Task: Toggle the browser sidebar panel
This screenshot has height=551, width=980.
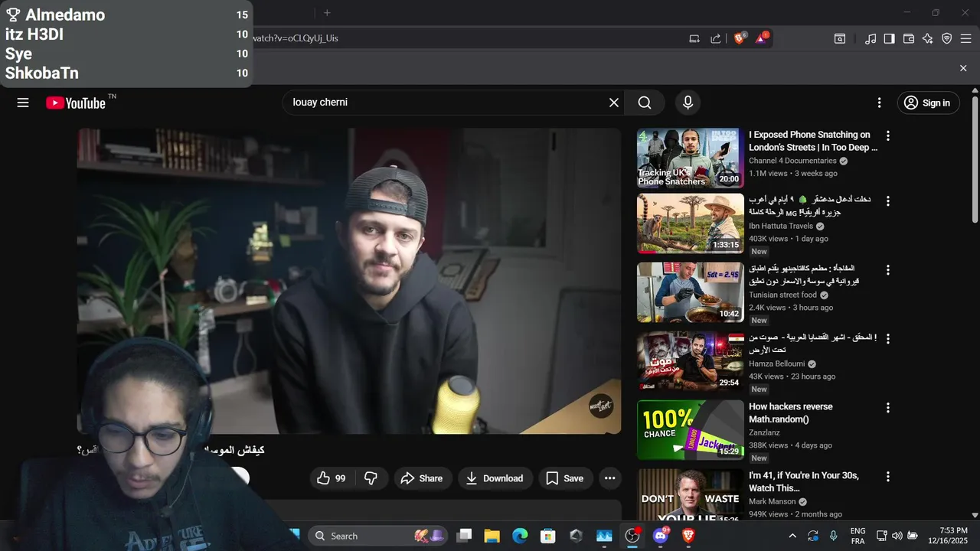Action: coord(889,38)
